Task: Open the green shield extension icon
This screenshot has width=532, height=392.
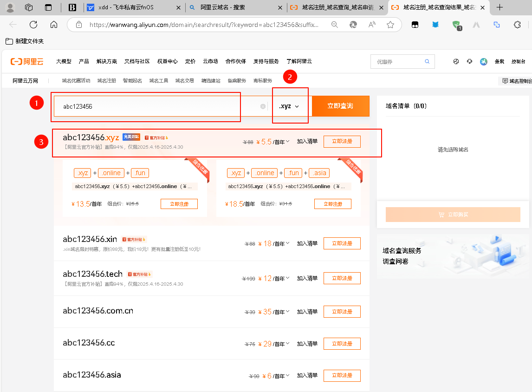Action: pyautogui.click(x=456, y=25)
